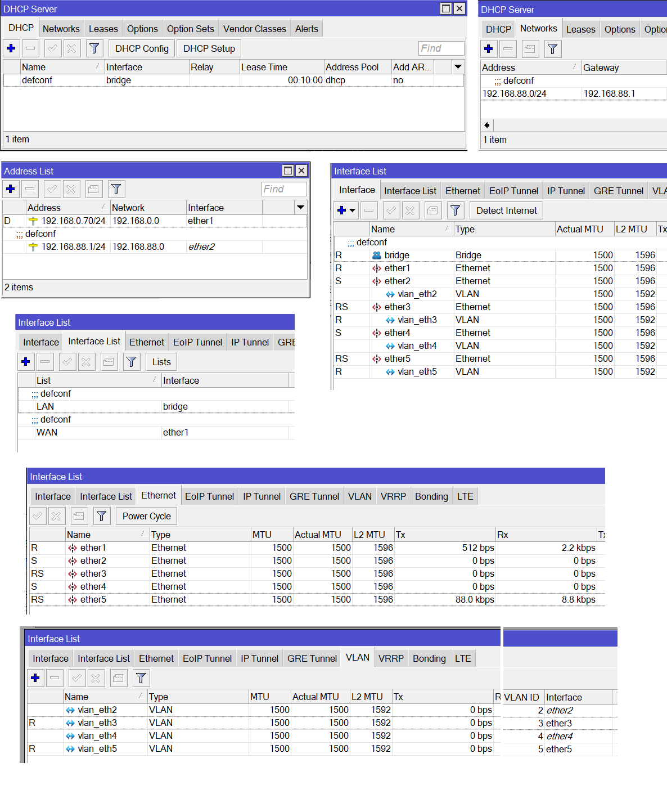Click the enable checkmark in Address List toolbar
667x812 pixels.
(x=52, y=189)
